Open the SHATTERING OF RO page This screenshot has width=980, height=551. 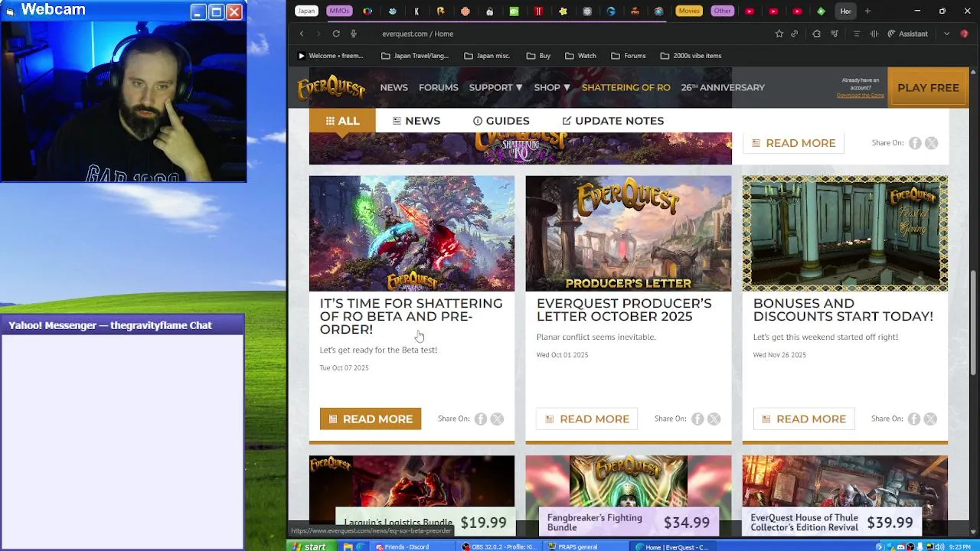tap(626, 87)
